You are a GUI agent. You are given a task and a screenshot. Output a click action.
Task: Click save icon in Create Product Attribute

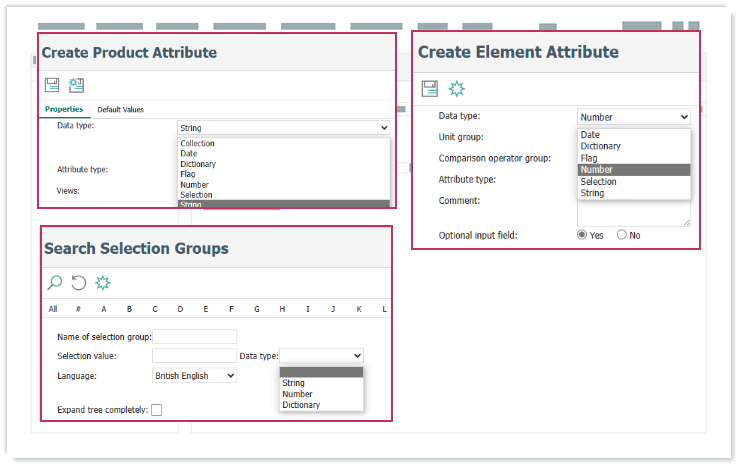click(52, 86)
